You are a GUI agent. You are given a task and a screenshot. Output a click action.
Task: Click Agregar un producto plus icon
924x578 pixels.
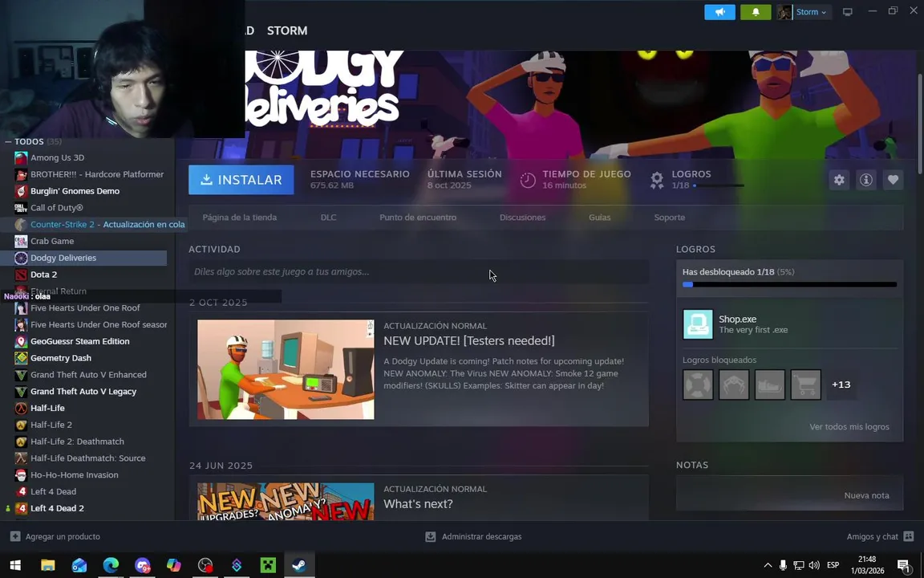click(x=15, y=536)
